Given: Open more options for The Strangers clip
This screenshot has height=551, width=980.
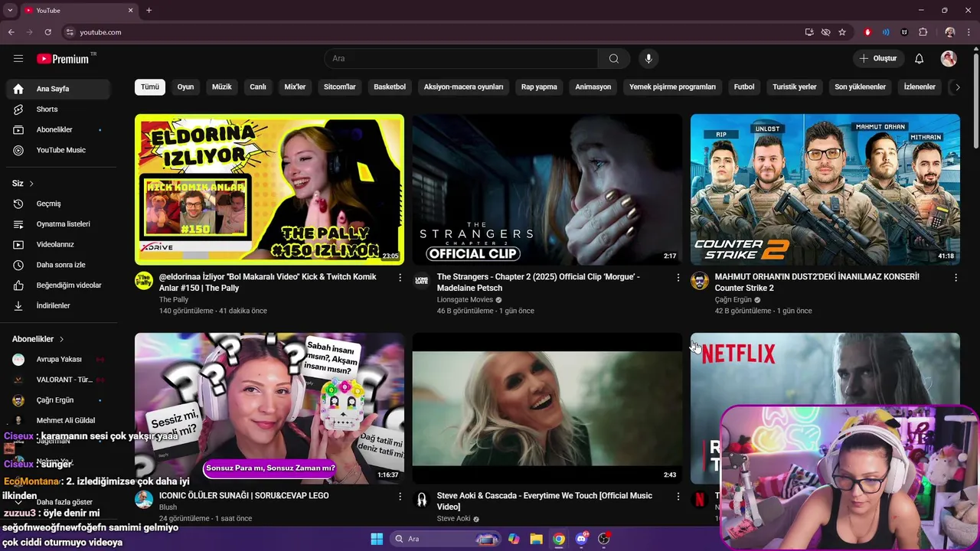Looking at the screenshot, I should (x=678, y=278).
